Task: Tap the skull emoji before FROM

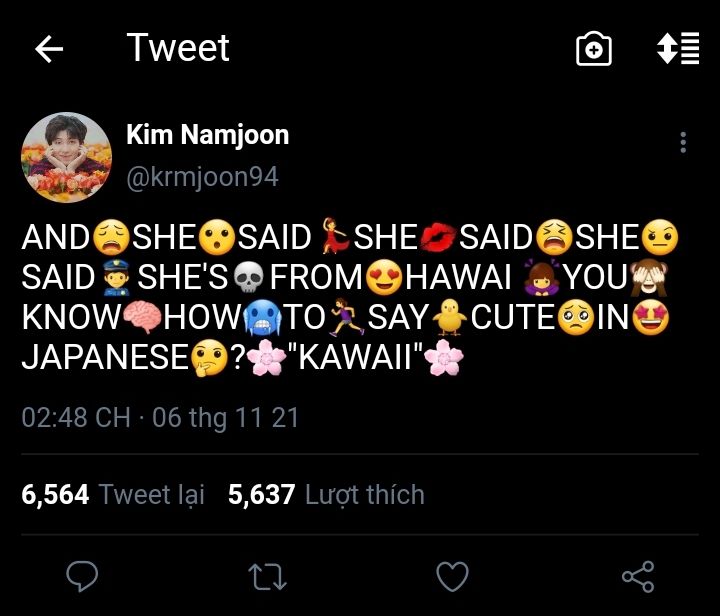Action: (x=248, y=278)
